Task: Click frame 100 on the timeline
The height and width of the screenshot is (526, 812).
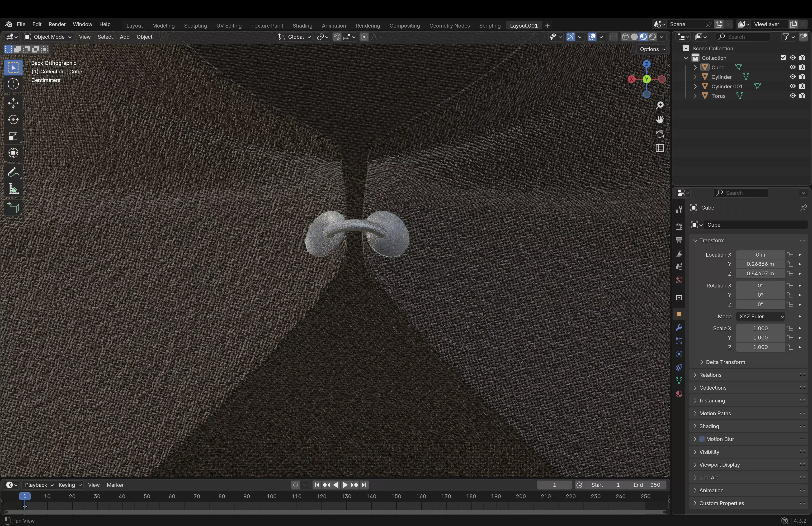Action: (272, 497)
